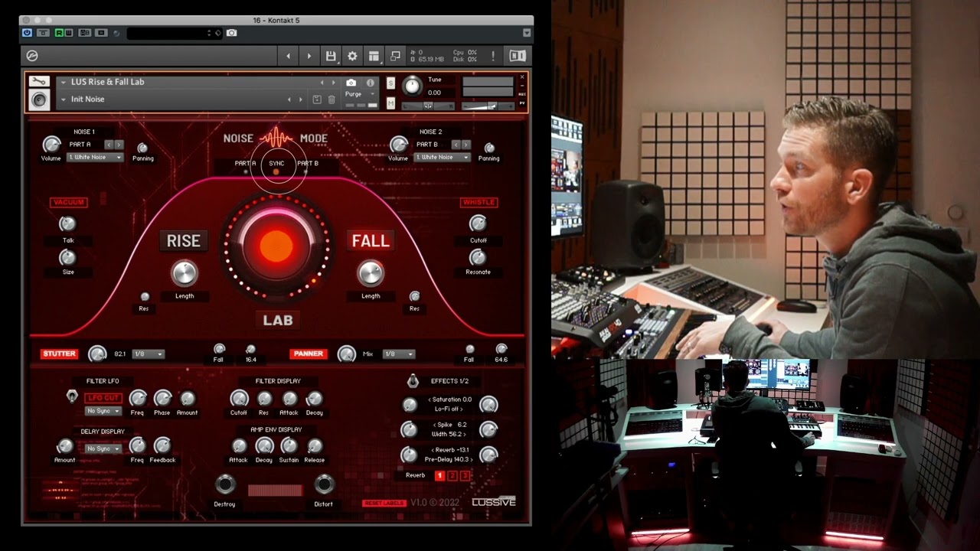Select Reverb type 2
980x551 pixels.
tap(452, 476)
